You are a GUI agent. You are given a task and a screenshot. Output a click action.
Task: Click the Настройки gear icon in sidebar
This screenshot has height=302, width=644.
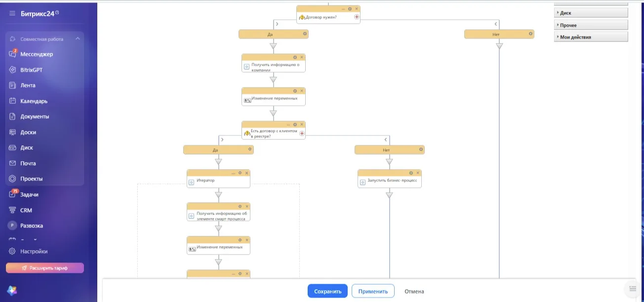[x=13, y=251]
